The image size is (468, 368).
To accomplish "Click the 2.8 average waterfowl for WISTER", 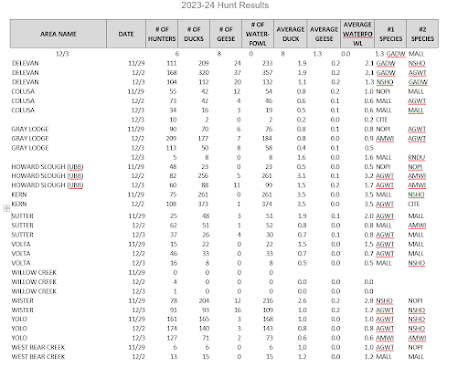I will (x=369, y=301).
